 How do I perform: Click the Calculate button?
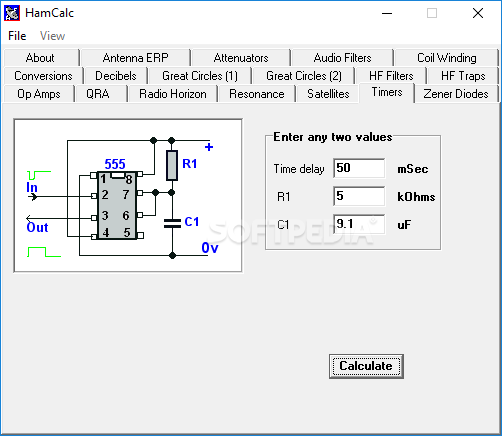[x=366, y=366]
